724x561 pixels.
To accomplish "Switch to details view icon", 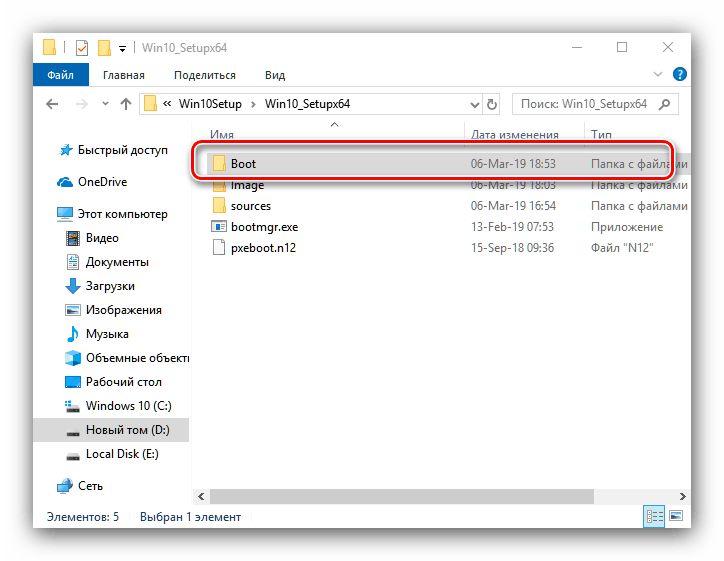I will [654, 516].
